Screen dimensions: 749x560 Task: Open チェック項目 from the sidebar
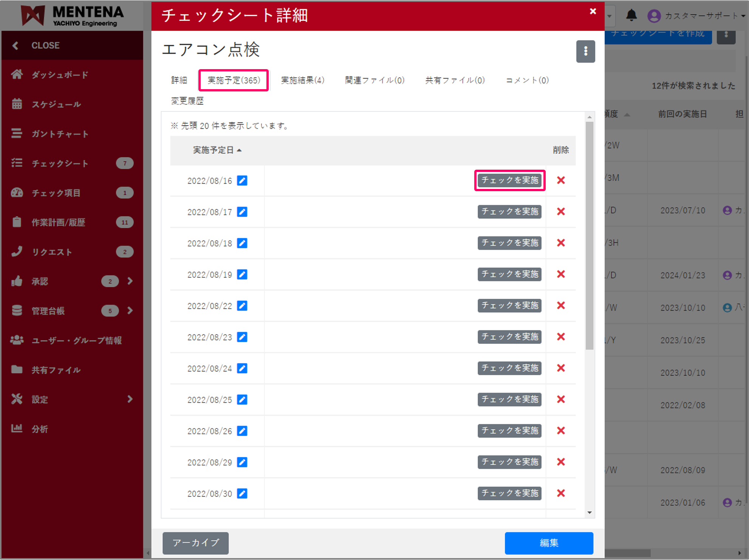(x=17, y=193)
